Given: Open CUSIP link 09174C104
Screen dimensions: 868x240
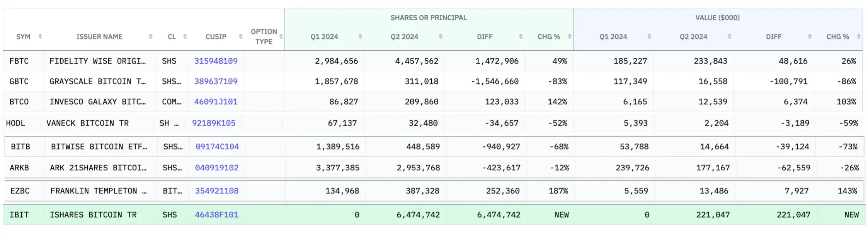Looking at the screenshot, I should pyautogui.click(x=217, y=147).
